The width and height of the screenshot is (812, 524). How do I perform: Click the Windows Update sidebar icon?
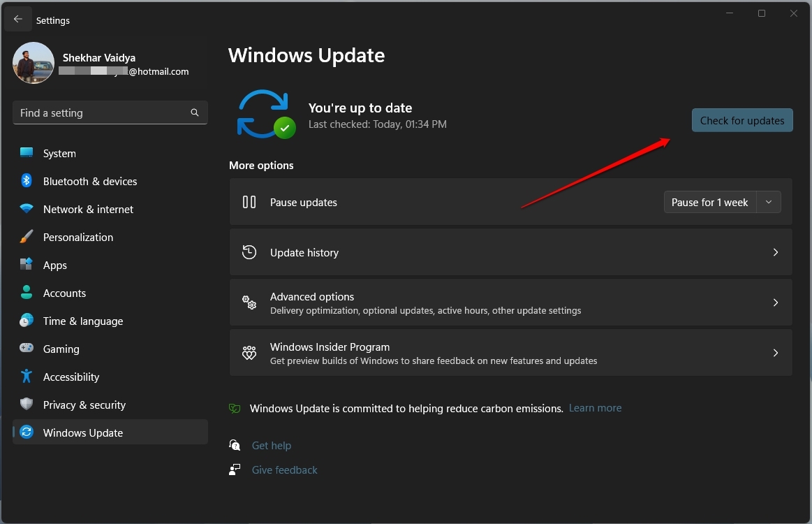pos(27,432)
